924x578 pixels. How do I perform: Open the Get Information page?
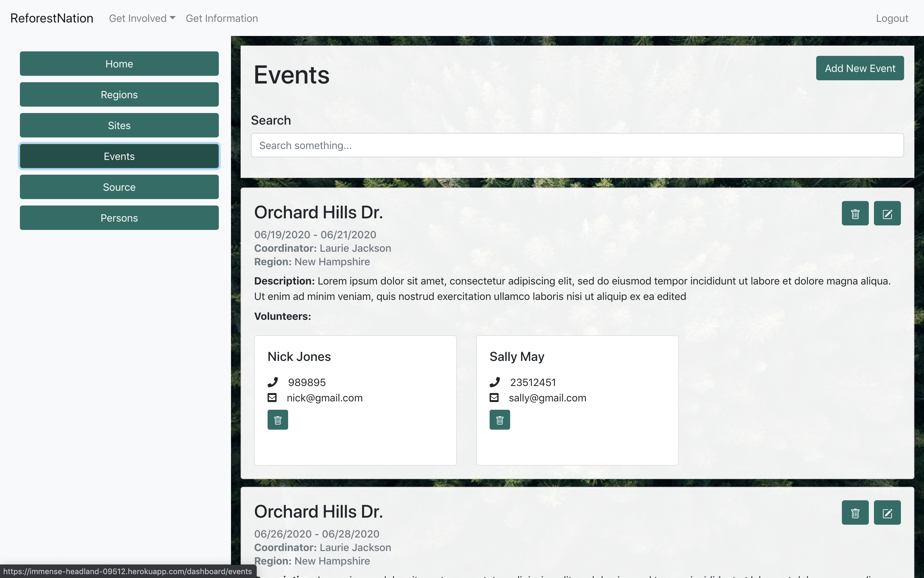pyautogui.click(x=222, y=18)
